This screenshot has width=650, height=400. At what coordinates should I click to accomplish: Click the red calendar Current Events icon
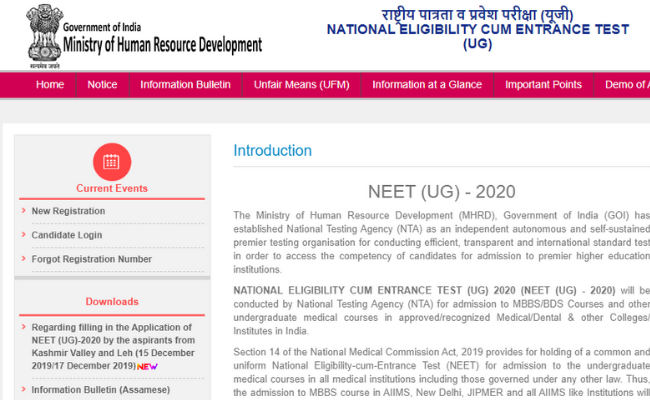(112, 161)
